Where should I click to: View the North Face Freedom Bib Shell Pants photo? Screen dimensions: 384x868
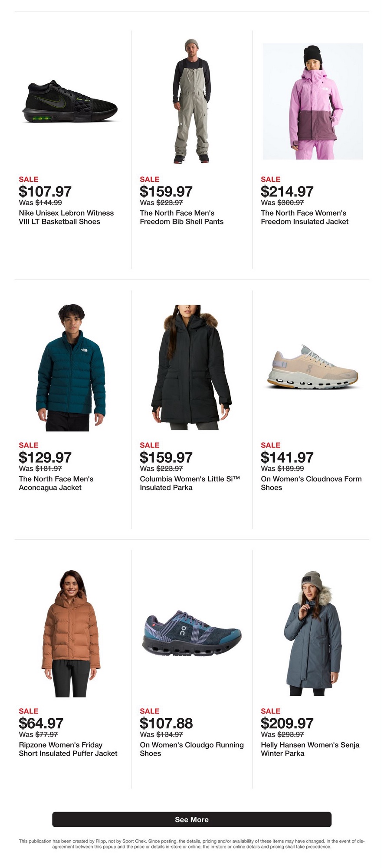192,101
